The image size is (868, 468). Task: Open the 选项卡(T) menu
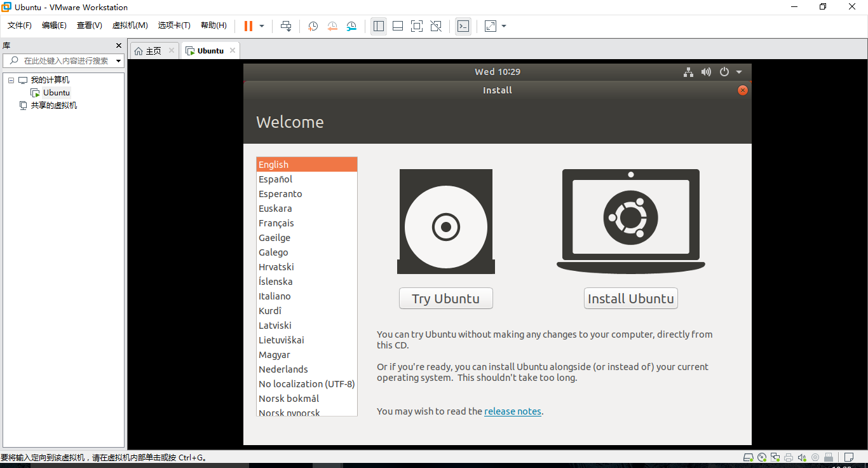(174, 25)
